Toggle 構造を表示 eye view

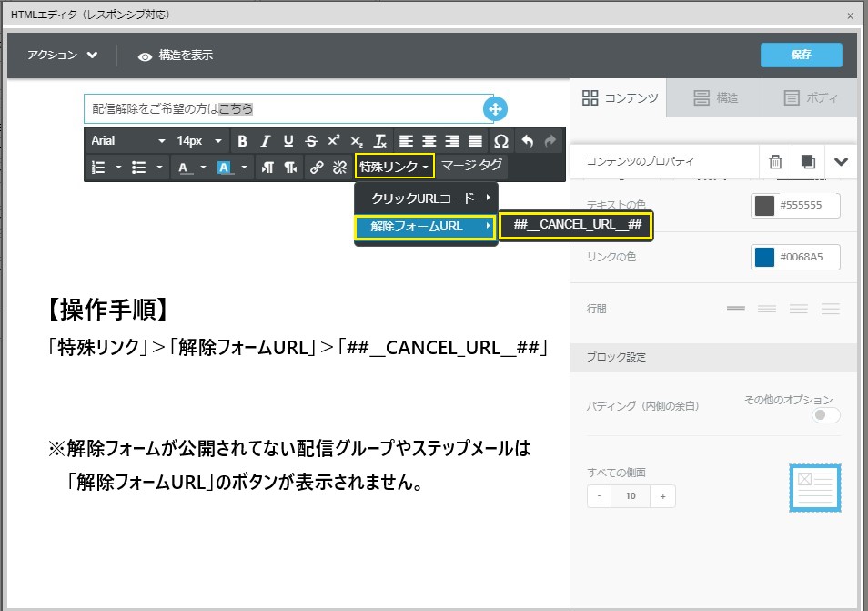176,56
